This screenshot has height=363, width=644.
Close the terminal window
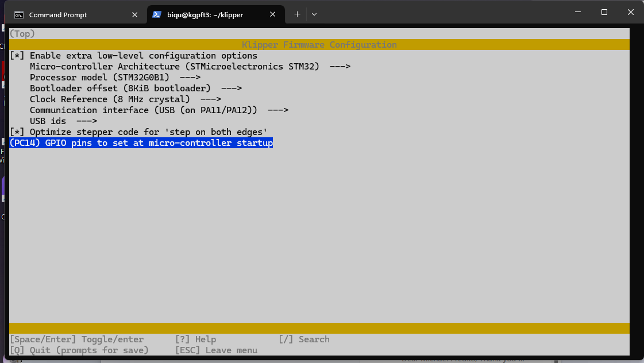pyautogui.click(x=630, y=12)
